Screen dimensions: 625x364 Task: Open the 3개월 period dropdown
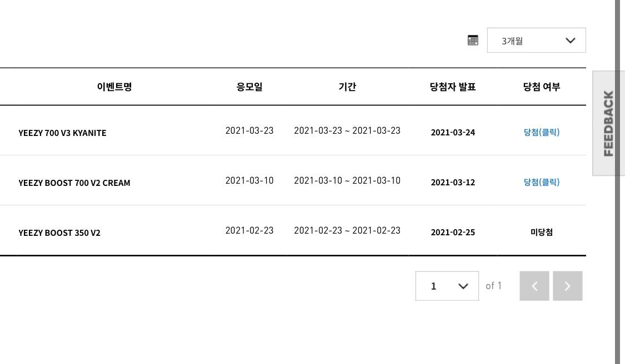click(536, 41)
